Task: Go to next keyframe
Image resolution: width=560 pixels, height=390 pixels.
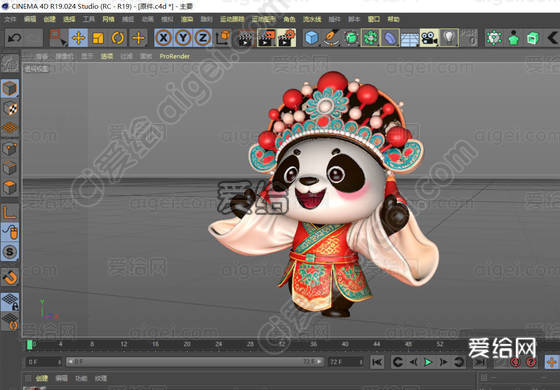Action: pos(459,362)
